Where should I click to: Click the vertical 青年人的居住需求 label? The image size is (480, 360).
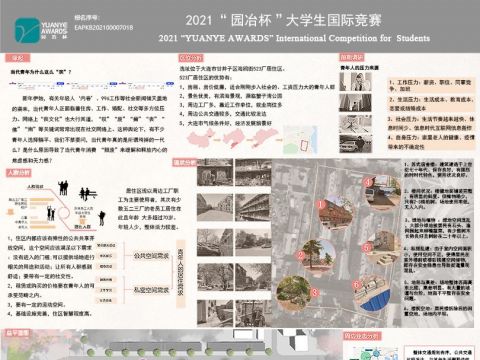coord(180,273)
